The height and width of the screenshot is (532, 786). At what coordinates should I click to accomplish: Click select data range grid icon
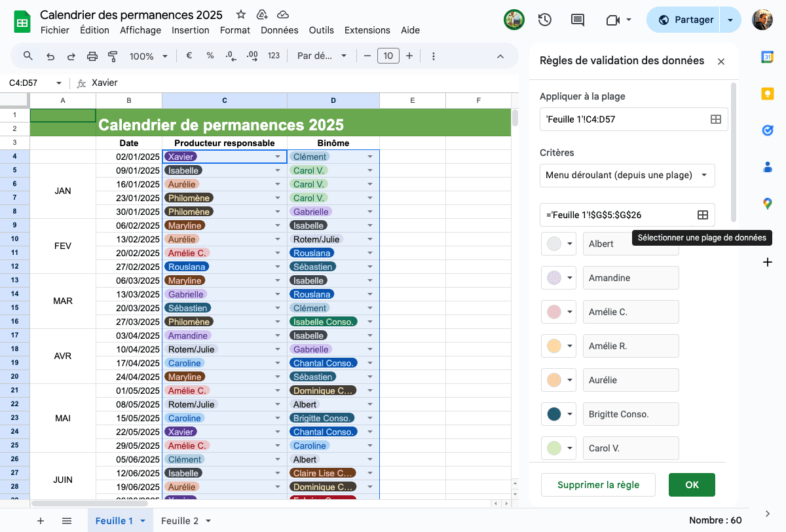(x=702, y=215)
